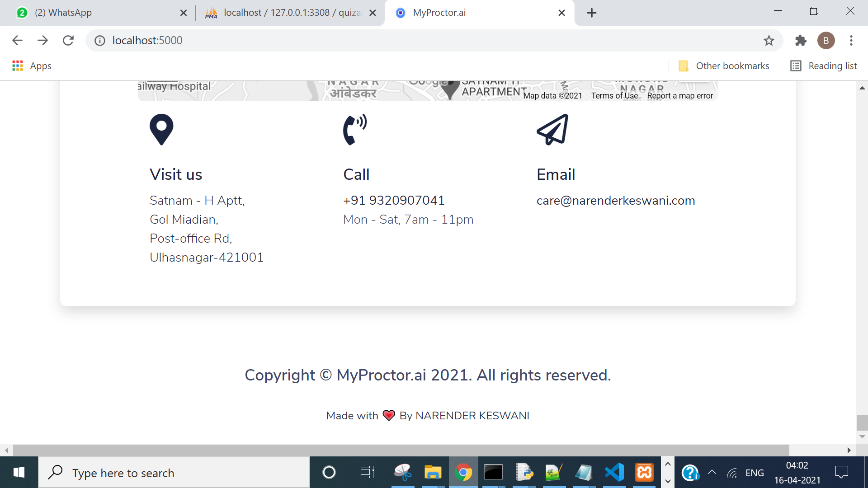Click the care@narenderkeswani.com email link

pos(615,200)
